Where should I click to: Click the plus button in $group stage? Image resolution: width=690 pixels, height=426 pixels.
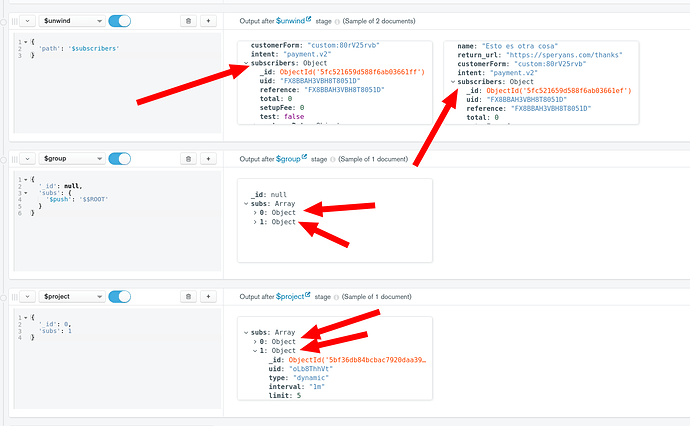pos(208,158)
